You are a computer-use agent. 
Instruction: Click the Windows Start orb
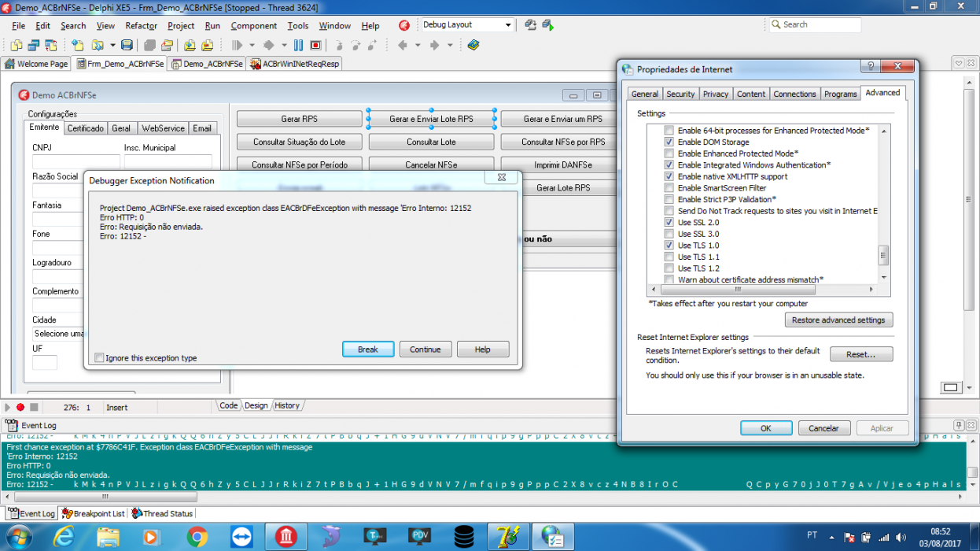(18, 536)
